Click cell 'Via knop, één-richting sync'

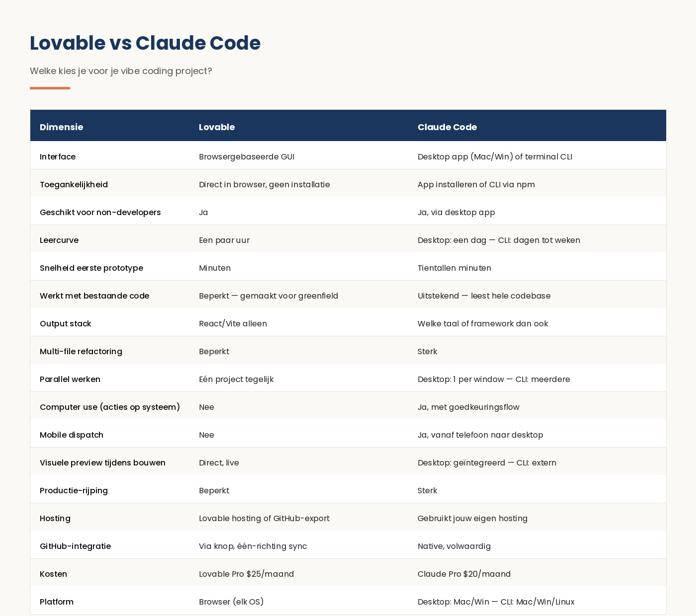(x=253, y=546)
